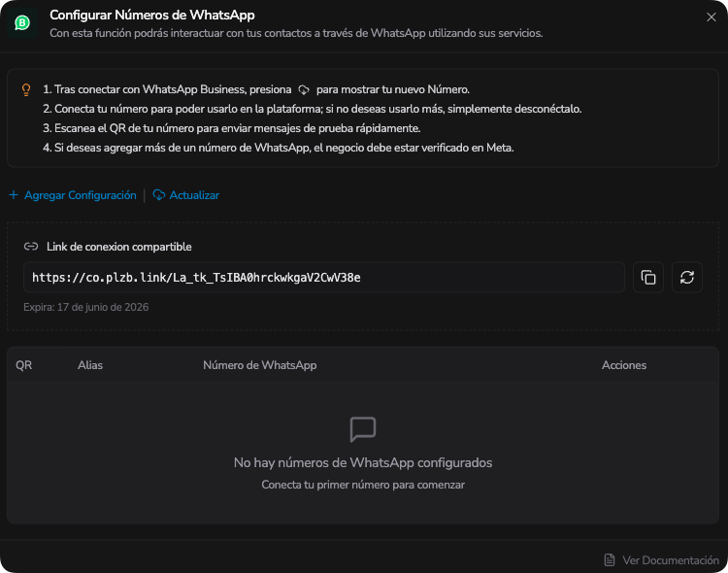The height and width of the screenshot is (573, 728).
Task: Copy the connection link with the copy icon
Action: pos(648,278)
